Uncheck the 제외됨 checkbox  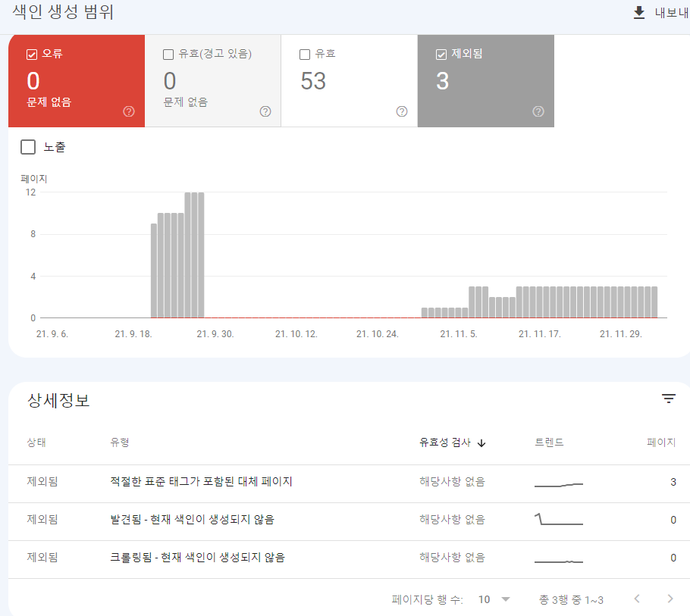(x=441, y=55)
